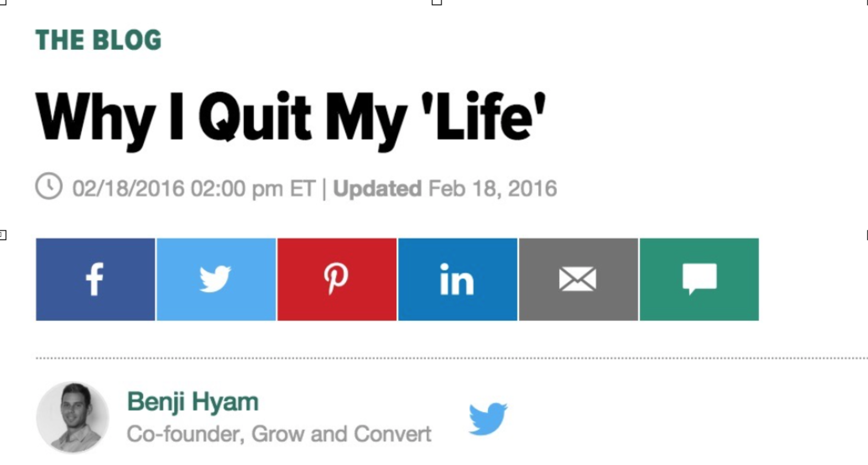Click the dotted divider line above the author
Screen dimensions: 868x465
pos(452,358)
